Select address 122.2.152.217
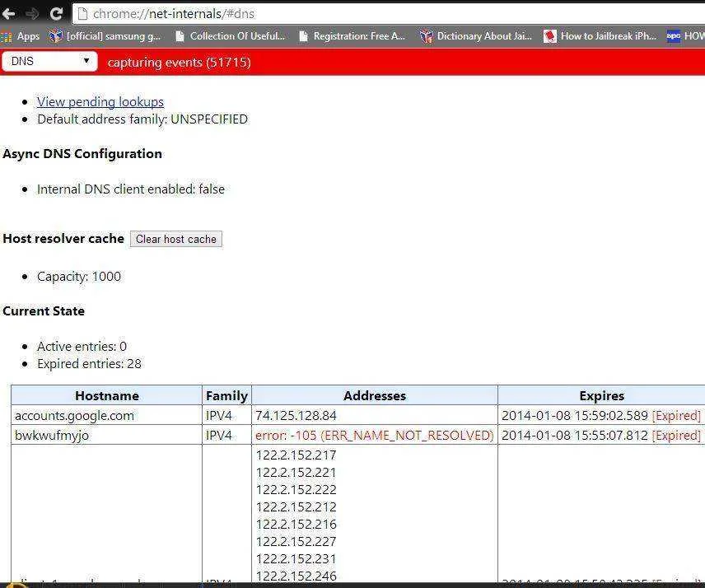Image resolution: width=705 pixels, height=588 pixels. pos(296,455)
